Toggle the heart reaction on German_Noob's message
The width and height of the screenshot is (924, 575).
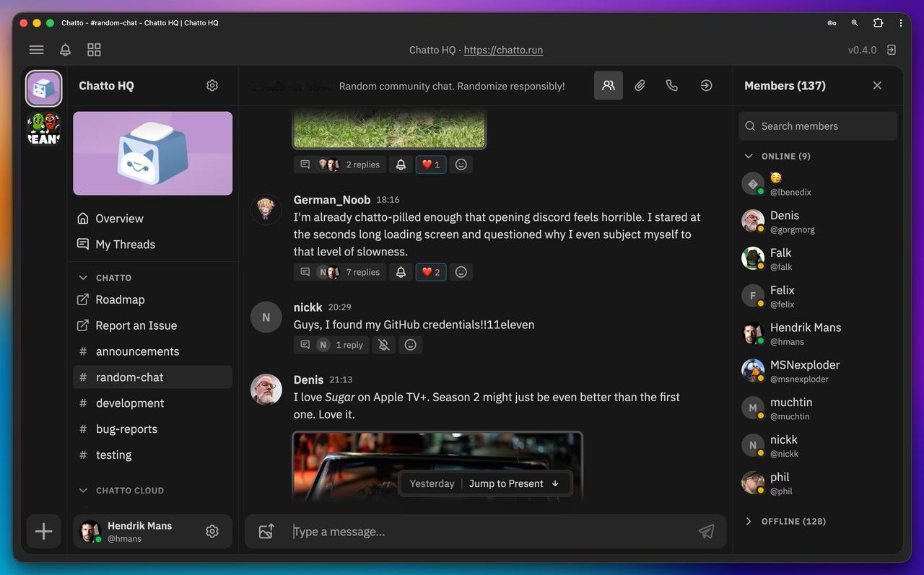coord(431,272)
